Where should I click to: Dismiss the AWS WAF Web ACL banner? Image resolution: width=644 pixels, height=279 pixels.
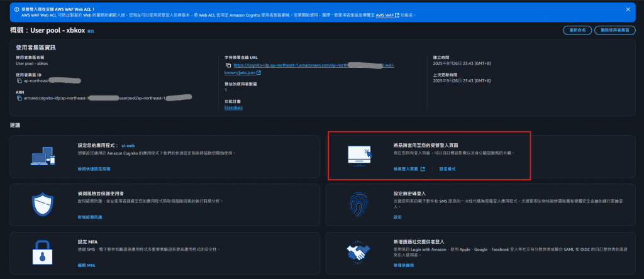coord(628,9)
